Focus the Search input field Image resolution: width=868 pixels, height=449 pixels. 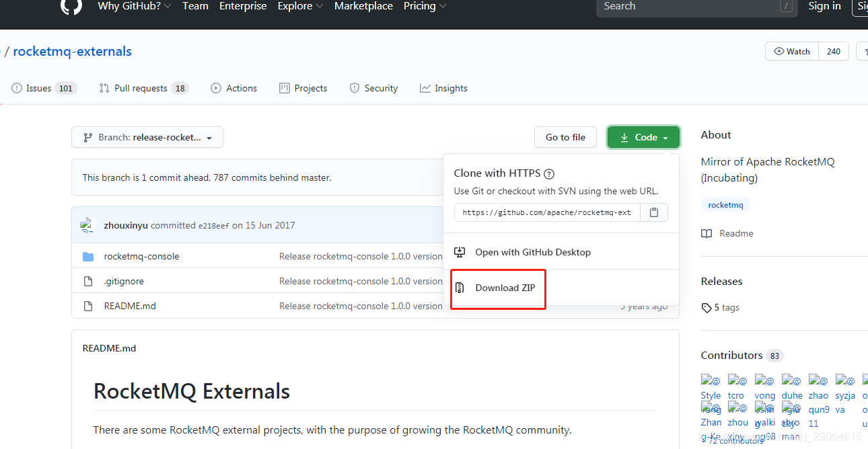tap(696, 7)
